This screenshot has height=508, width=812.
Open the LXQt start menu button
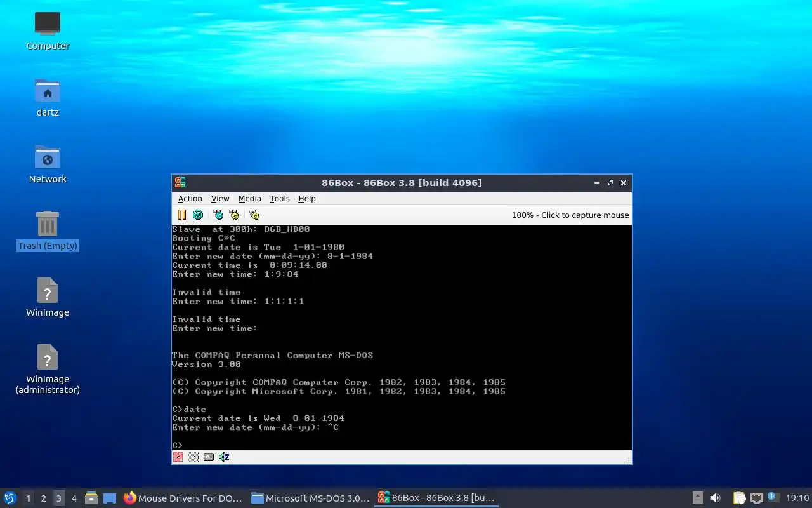10,498
